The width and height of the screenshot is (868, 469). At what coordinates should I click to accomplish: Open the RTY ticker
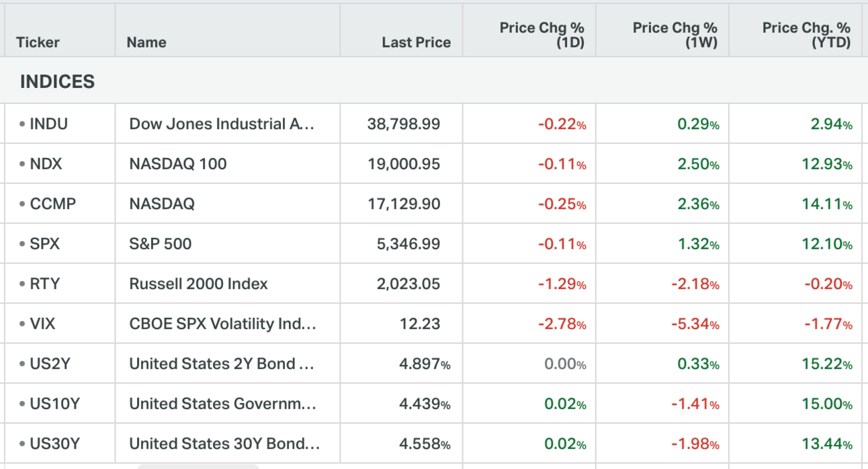tap(44, 284)
